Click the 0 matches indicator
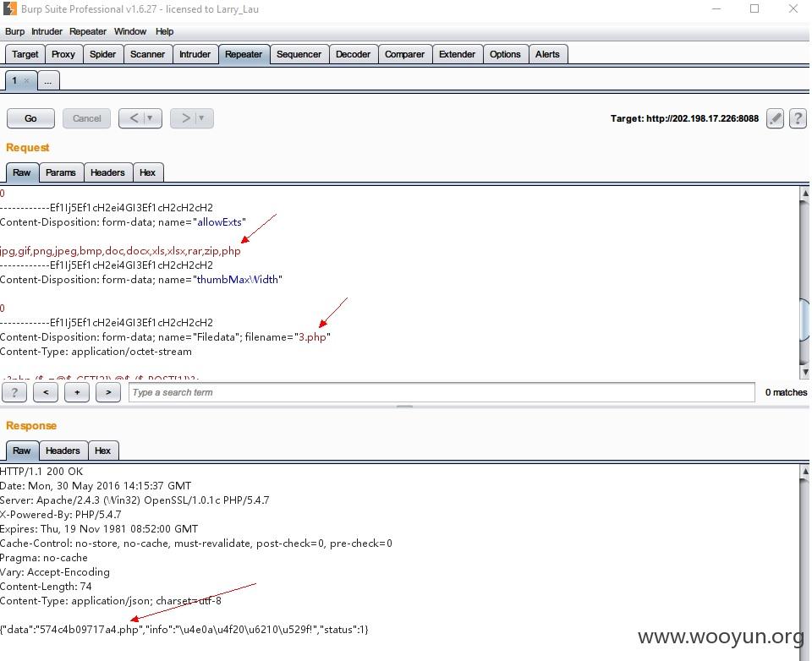This screenshot has height=661, width=812. coord(786,392)
